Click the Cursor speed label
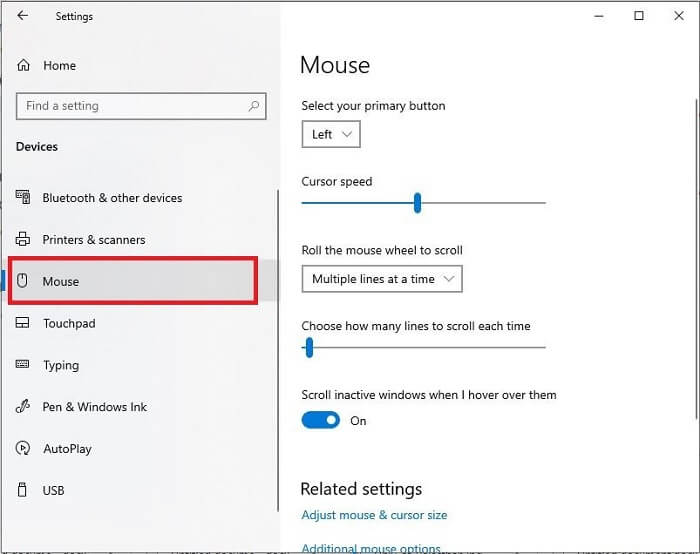 pos(337,182)
